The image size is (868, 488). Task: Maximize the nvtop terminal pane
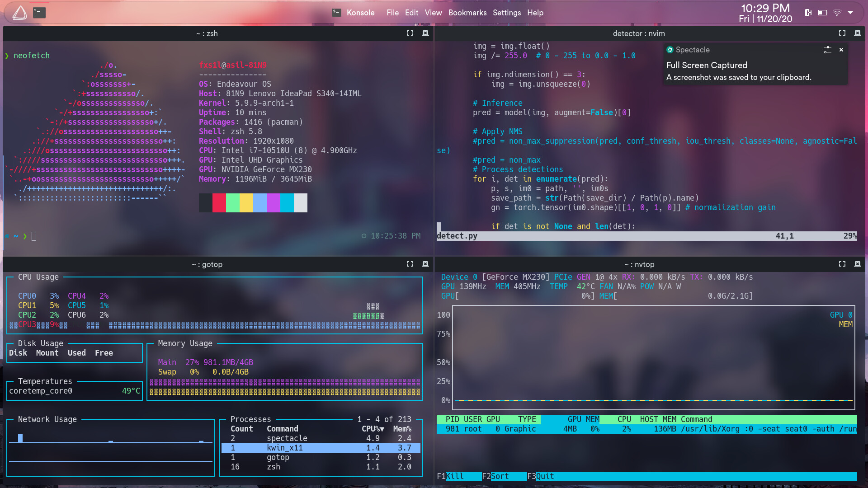842,264
